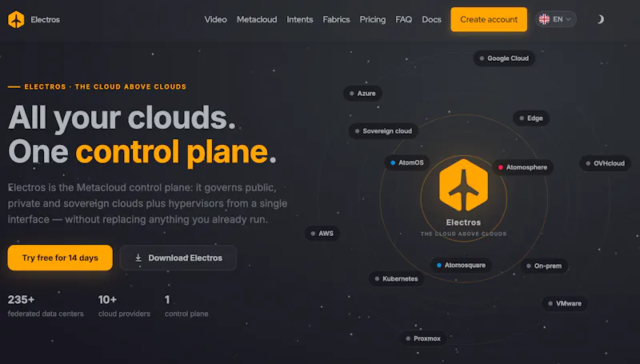Click the All your clouds headline
640x364 pixels.
pyautogui.click(x=122, y=118)
